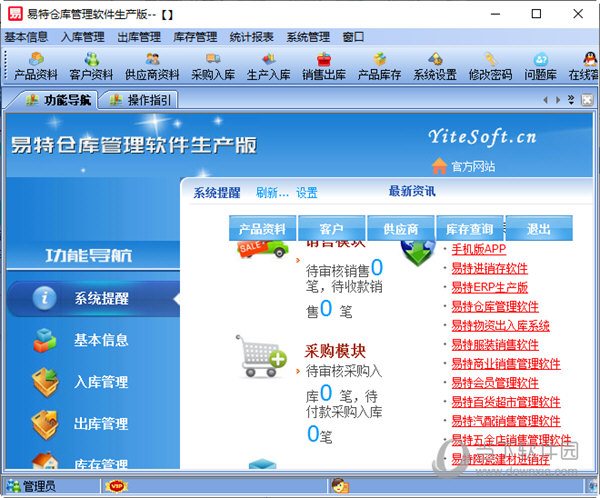Open the 易特ERP生产版 link
600x498 pixels.
[489, 287]
